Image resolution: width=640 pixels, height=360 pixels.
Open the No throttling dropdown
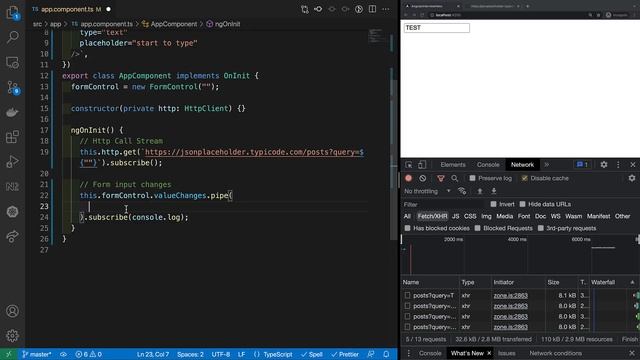pyautogui.click(x=427, y=191)
